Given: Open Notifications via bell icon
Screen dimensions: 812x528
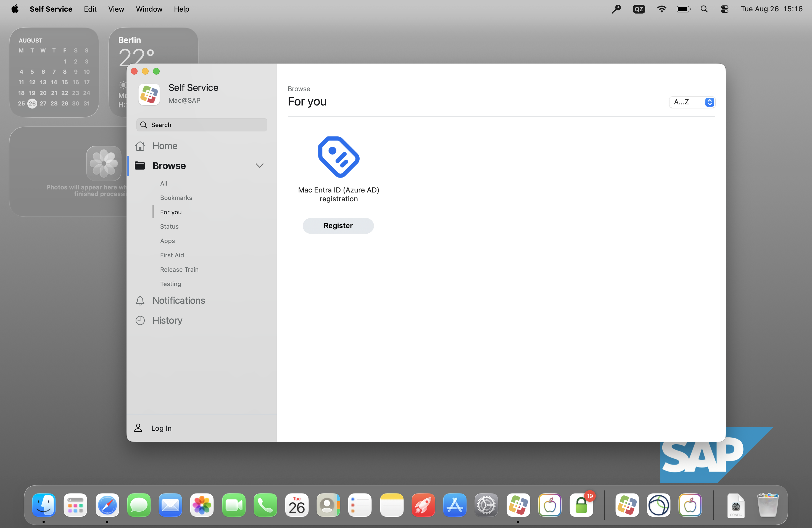Looking at the screenshot, I should pos(140,300).
